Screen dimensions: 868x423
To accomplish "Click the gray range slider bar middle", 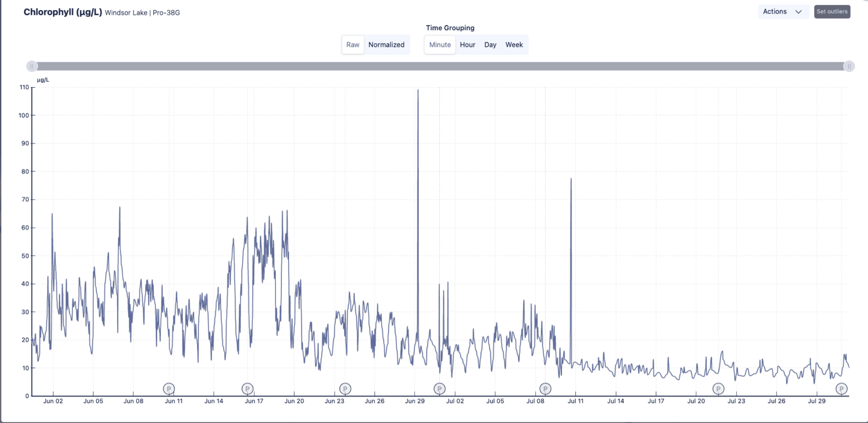I will click(440, 66).
